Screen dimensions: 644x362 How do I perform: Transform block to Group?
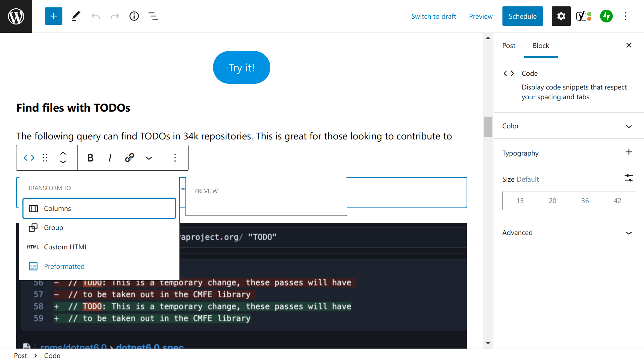tap(99, 228)
